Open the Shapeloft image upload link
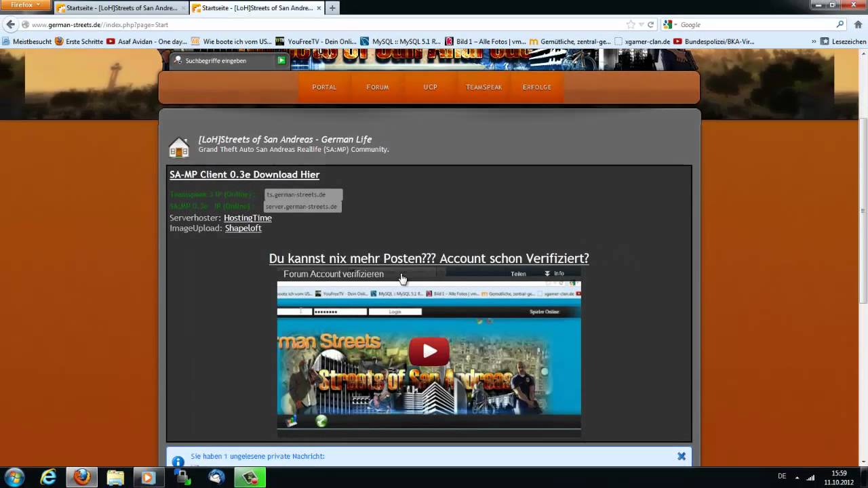The height and width of the screenshot is (488, 868). pos(243,228)
